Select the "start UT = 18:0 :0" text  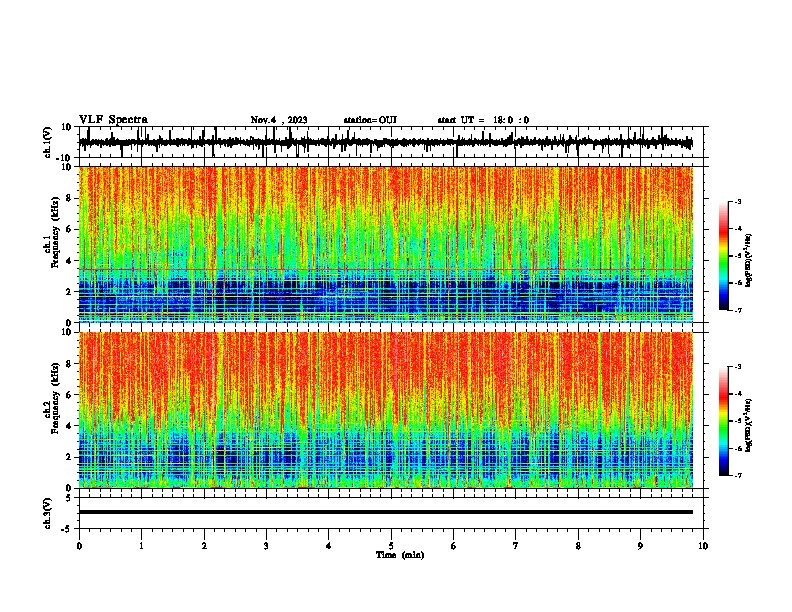pyautogui.click(x=483, y=120)
